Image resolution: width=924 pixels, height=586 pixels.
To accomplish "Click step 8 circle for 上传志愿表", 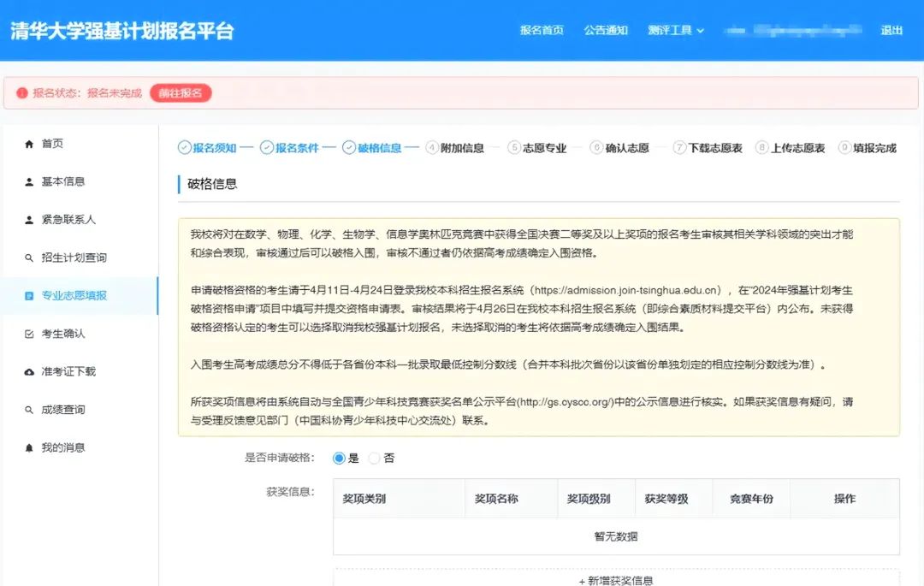I will pos(762,148).
